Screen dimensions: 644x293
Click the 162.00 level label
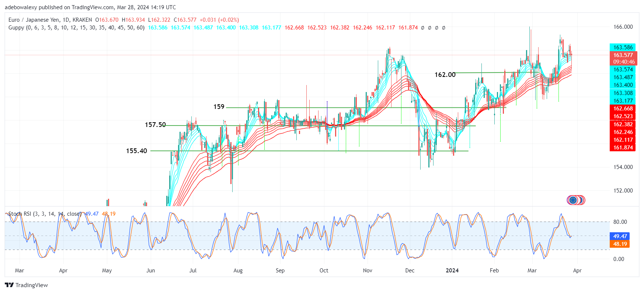click(445, 75)
